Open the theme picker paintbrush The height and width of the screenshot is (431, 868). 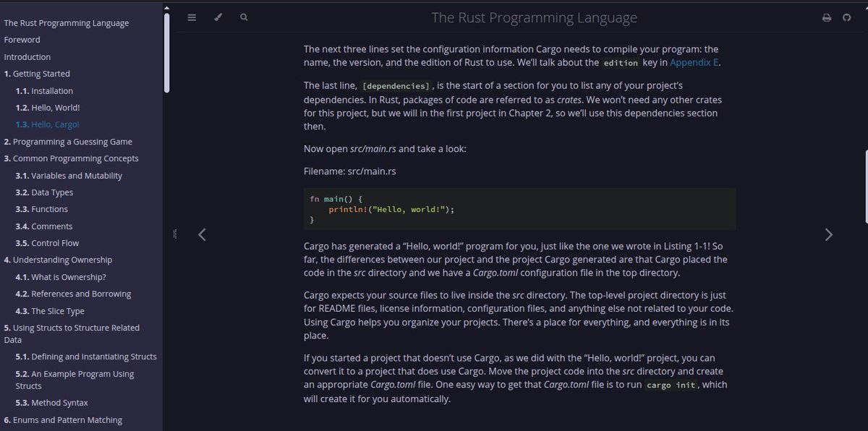pyautogui.click(x=218, y=17)
